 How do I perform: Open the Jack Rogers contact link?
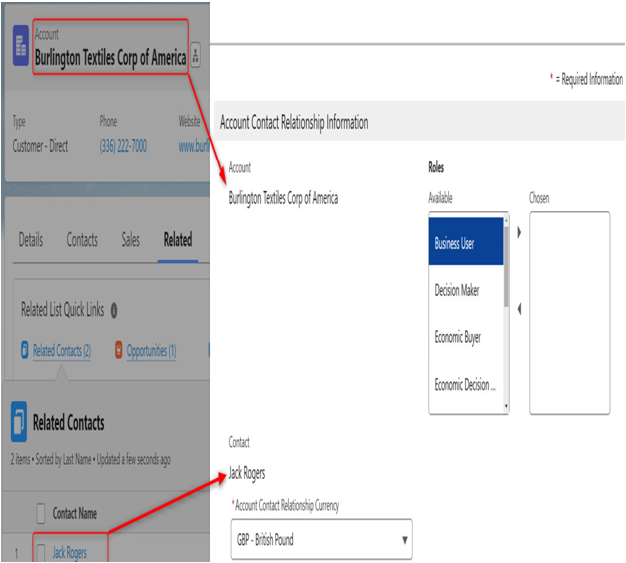pos(69,553)
